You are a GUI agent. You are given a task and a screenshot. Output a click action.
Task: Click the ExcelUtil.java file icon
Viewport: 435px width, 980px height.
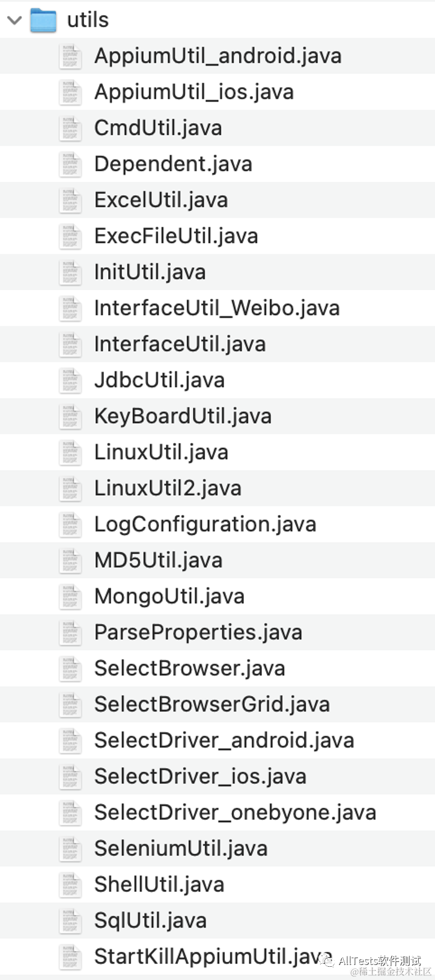coord(70,201)
